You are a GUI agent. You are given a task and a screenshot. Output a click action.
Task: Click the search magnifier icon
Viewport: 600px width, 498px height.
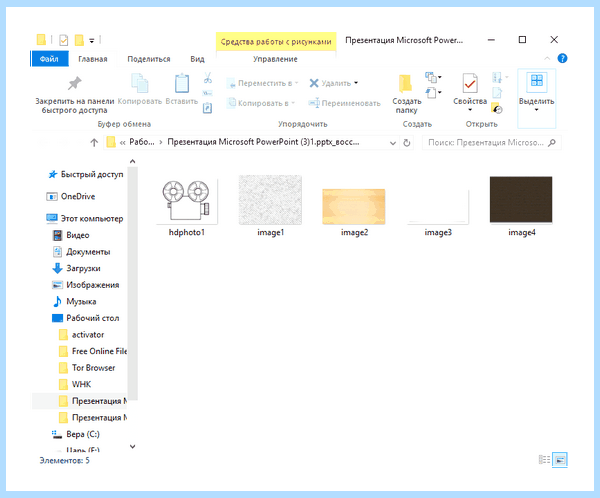click(551, 143)
